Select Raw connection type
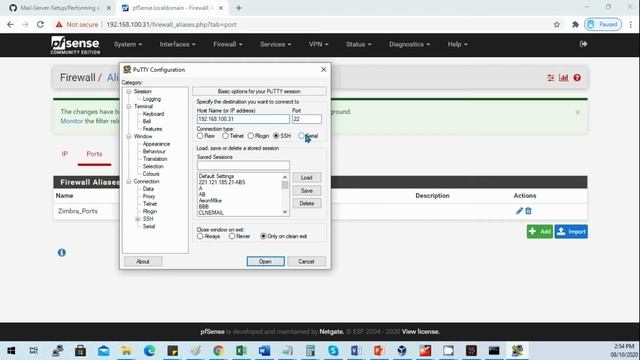This screenshot has height=360, width=640. click(200, 136)
